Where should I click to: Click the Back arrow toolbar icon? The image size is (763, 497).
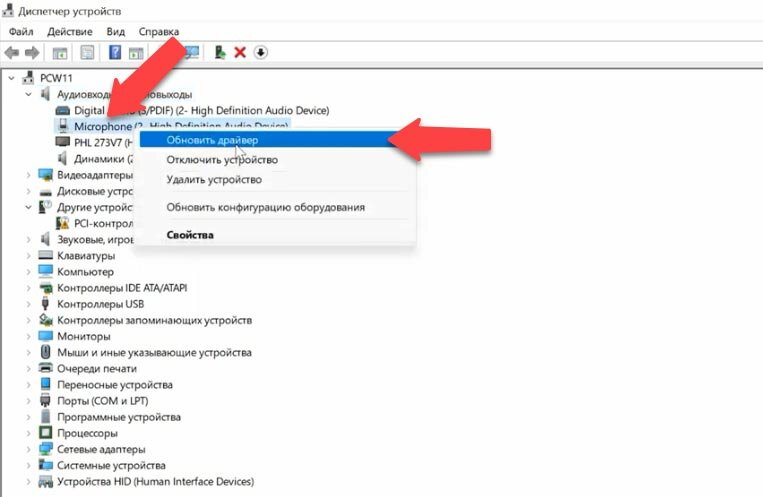[x=12, y=53]
